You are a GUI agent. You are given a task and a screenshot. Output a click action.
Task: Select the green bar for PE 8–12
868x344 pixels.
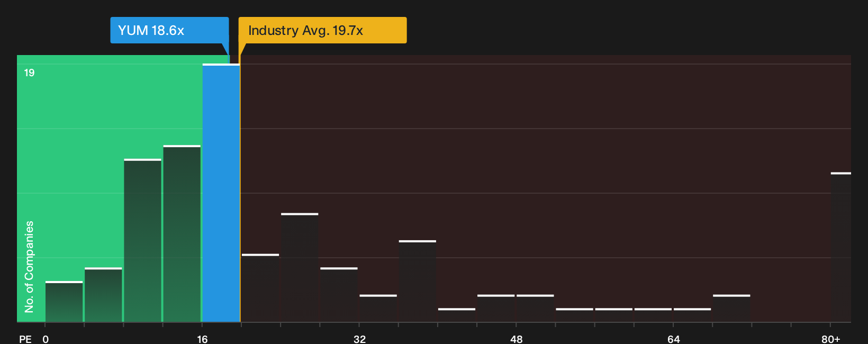[x=142, y=240]
